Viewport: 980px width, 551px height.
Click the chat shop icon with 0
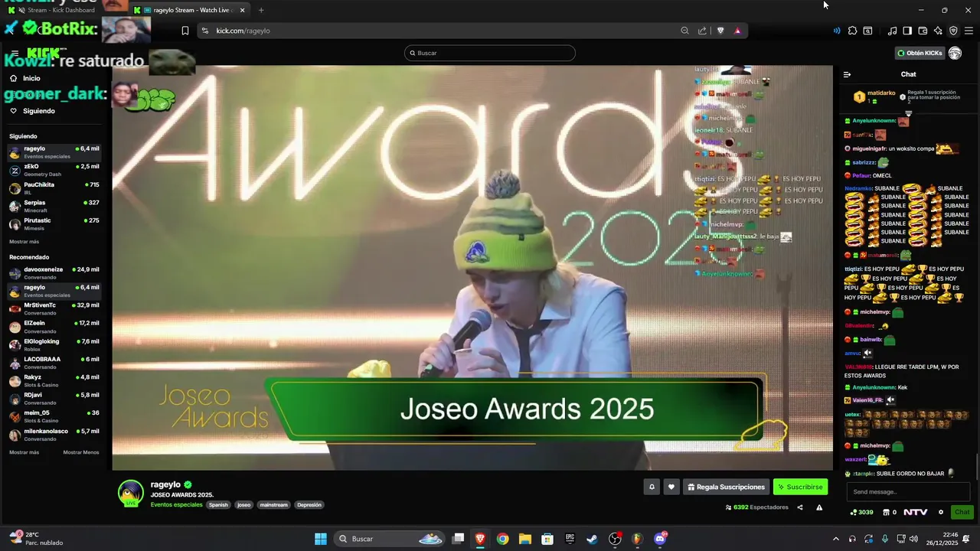pos(890,512)
